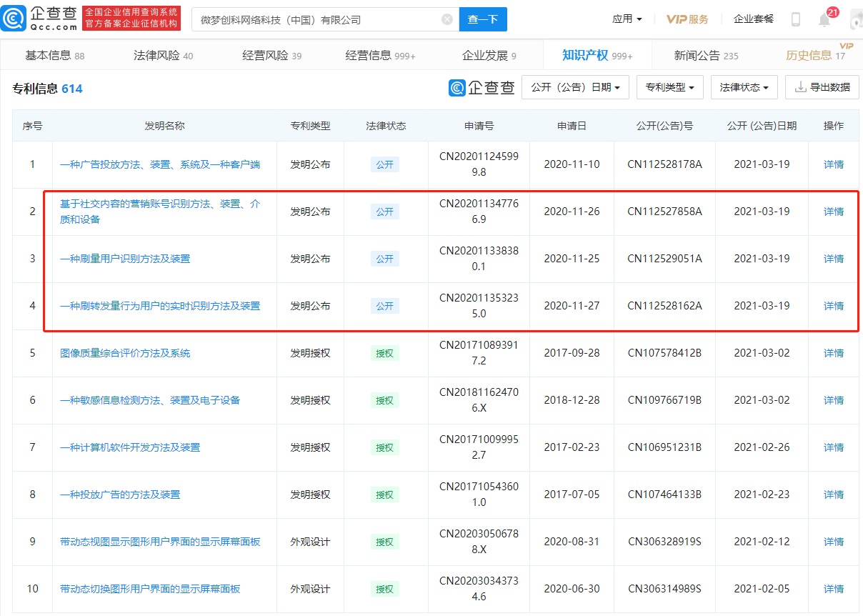Switch to the 法律风险 tab
The width and height of the screenshot is (863, 616).
[163, 56]
